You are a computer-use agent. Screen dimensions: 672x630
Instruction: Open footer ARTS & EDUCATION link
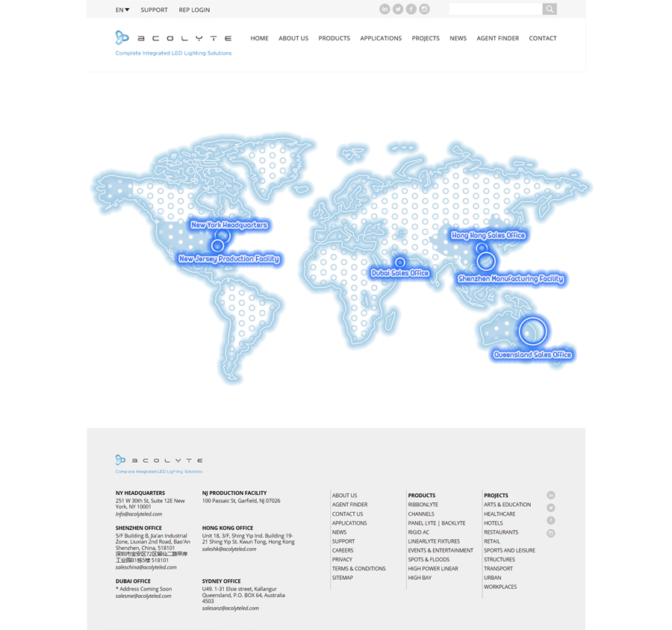click(x=508, y=505)
